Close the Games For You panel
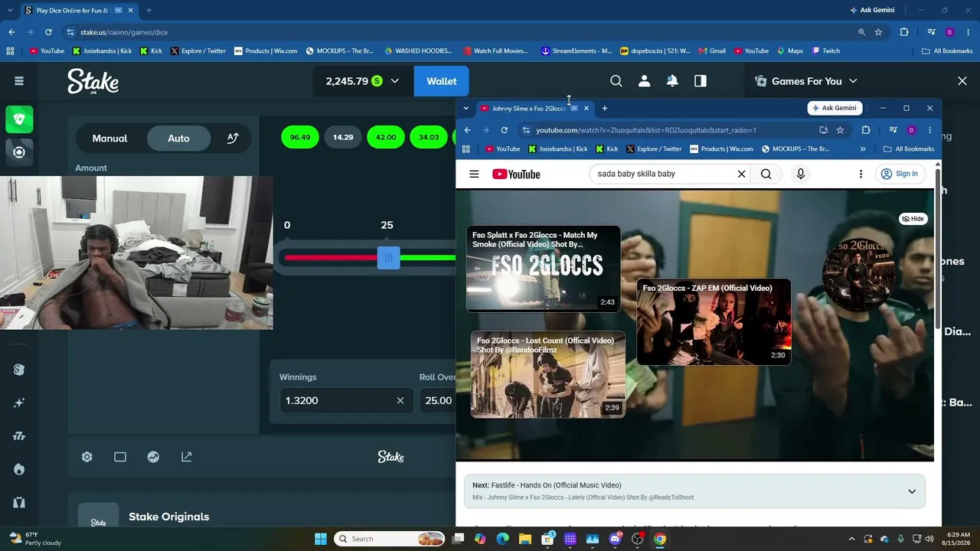980x551 pixels. coord(962,81)
